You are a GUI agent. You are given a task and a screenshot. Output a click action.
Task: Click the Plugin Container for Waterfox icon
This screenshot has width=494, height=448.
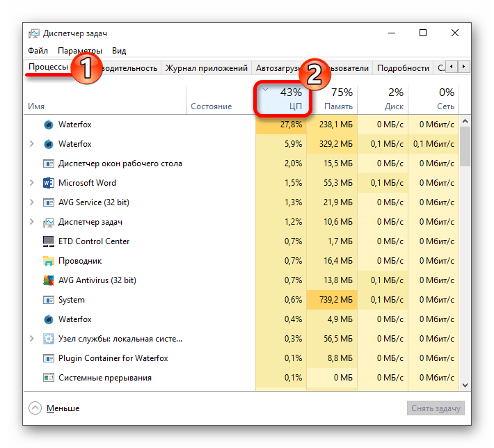(49, 358)
